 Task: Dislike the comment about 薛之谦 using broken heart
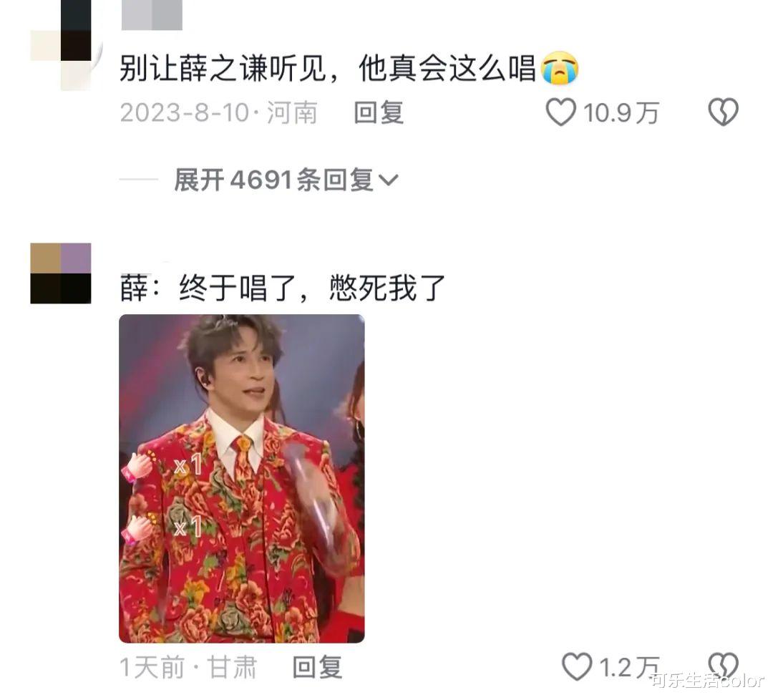723,112
